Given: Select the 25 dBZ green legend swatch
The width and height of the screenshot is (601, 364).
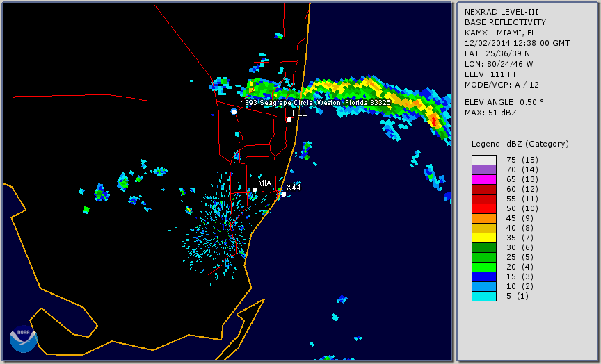Looking at the screenshot, I should point(483,257).
